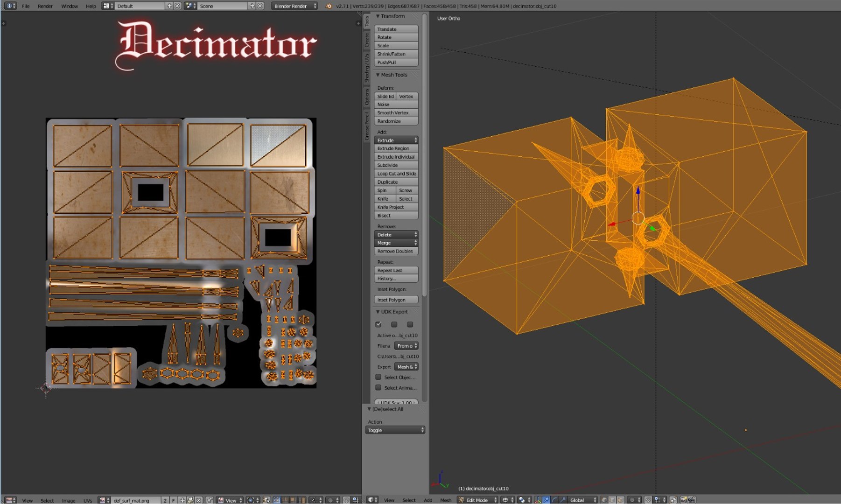Viewport: 841px width, 504px height.
Task: Toggle the Select Objec... checkbox
Action: [378, 377]
